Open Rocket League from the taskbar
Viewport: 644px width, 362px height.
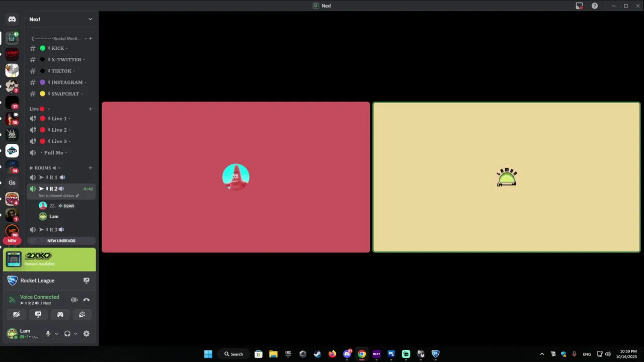pyautogui.click(x=436, y=354)
